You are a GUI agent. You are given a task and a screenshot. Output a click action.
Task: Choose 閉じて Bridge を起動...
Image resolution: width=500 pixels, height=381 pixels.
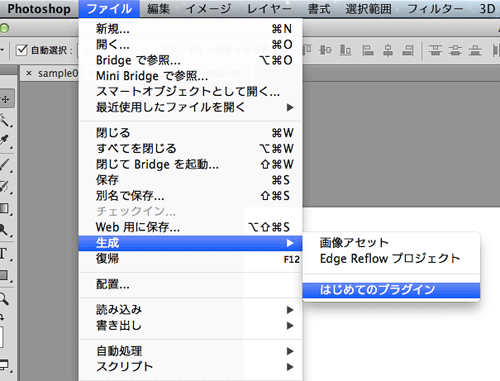pyautogui.click(x=191, y=164)
